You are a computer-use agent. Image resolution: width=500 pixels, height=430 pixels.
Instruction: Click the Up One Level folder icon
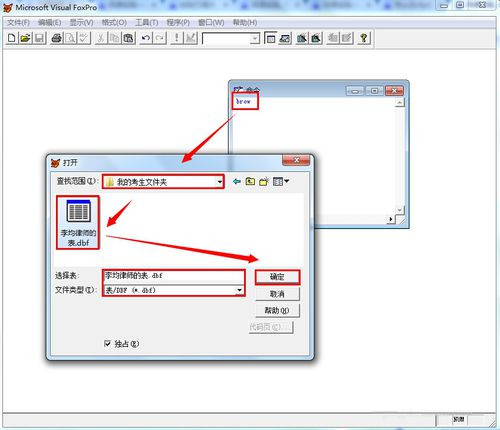(250, 181)
